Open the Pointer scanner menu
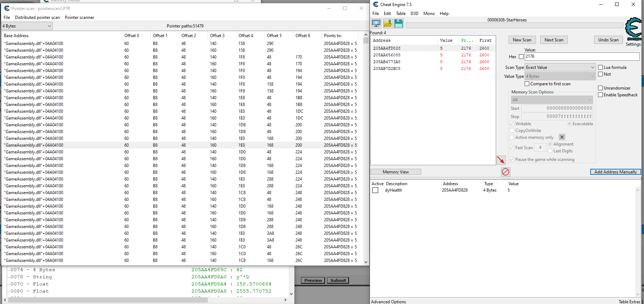Screen dimensions: 644x304 (x=79, y=17)
